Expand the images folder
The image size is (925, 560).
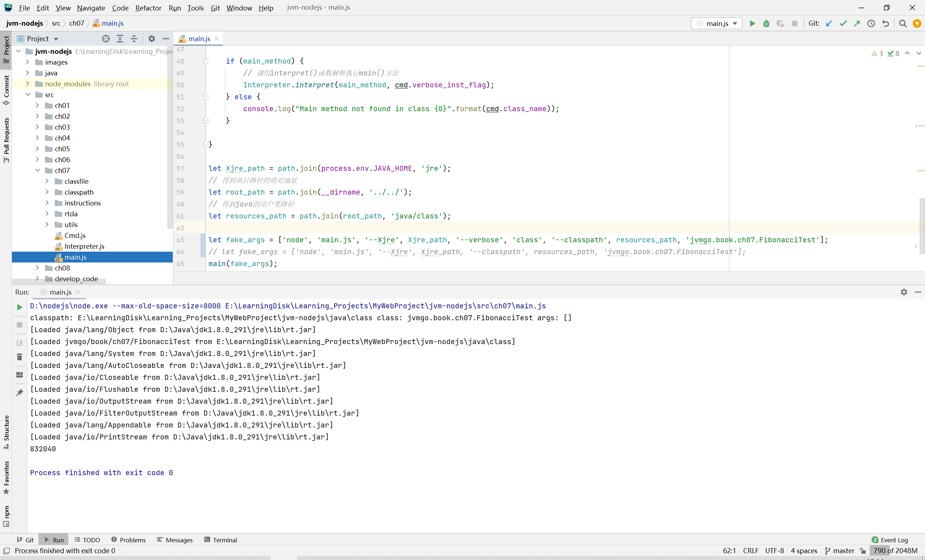pos(27,62)
